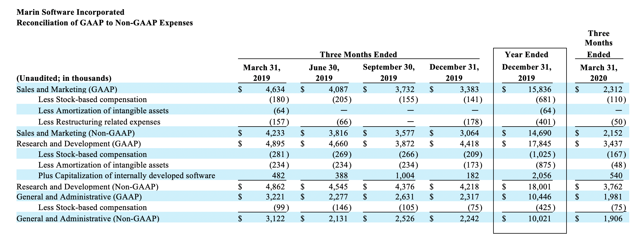
Task: Click the yearly G&A Non-GAAP value 10,021
Action: (539, 219)
